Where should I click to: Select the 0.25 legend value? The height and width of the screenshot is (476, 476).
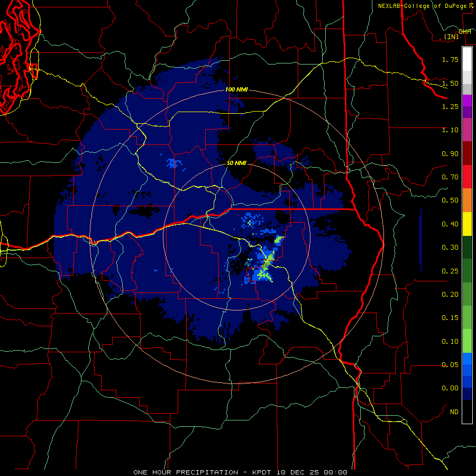(450, 271)
